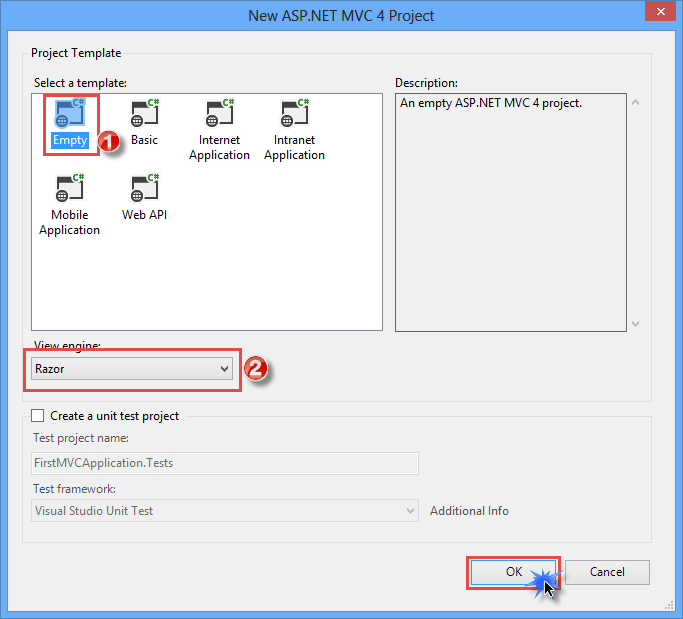683x619 pixels.
Task: Select the Intranet Application template icon
Action: 294,113
